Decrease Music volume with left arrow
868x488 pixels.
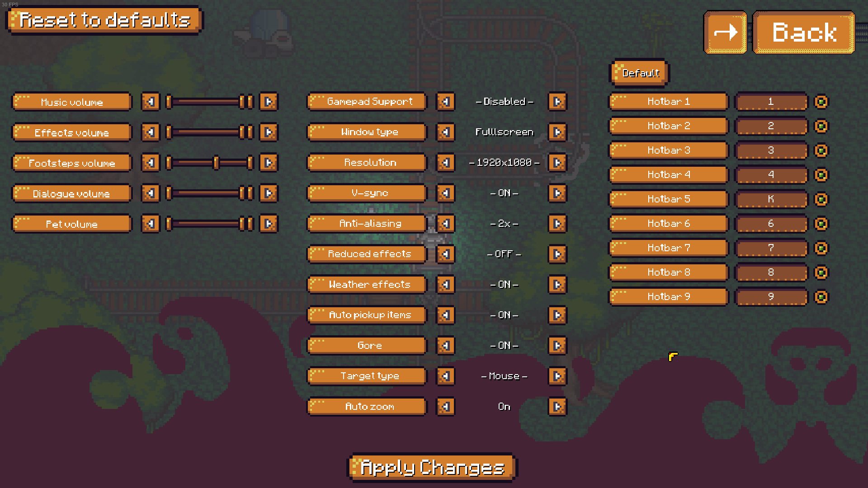click(151, 102)
